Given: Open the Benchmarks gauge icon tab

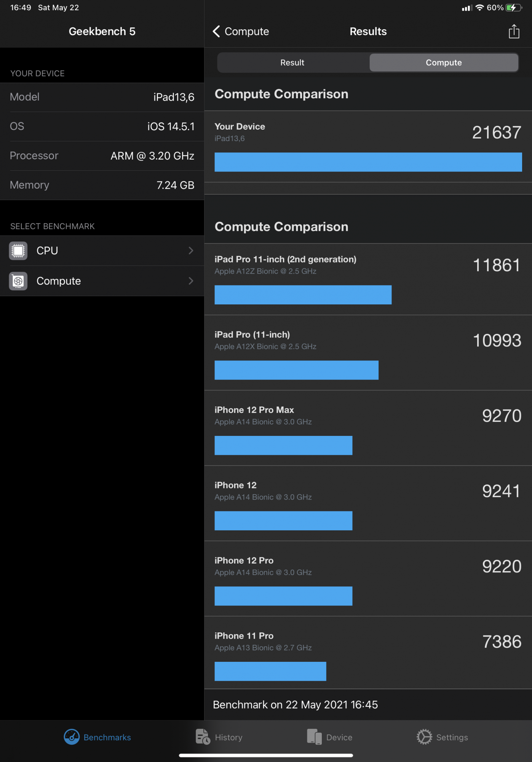Looking at the screenshot, I should click(72, 737).
